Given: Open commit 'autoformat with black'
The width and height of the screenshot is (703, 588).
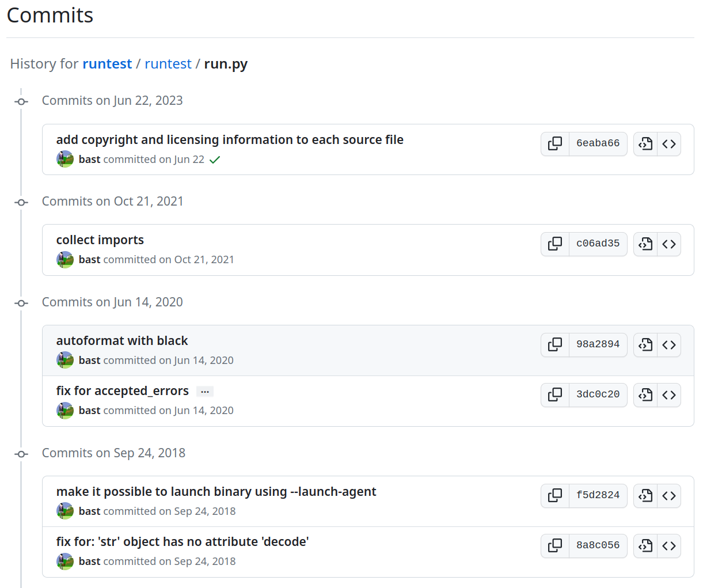Looking at the screenshot, I should (122, 340).
